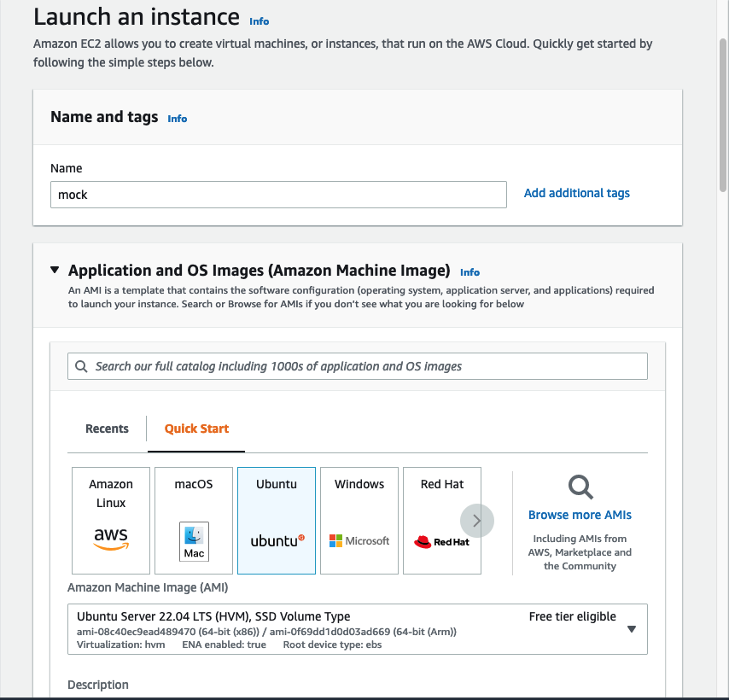The width and height of the screenshot is (729, 700).
Task: Show next OS options with carousel arrow
Action: (476, 521)
